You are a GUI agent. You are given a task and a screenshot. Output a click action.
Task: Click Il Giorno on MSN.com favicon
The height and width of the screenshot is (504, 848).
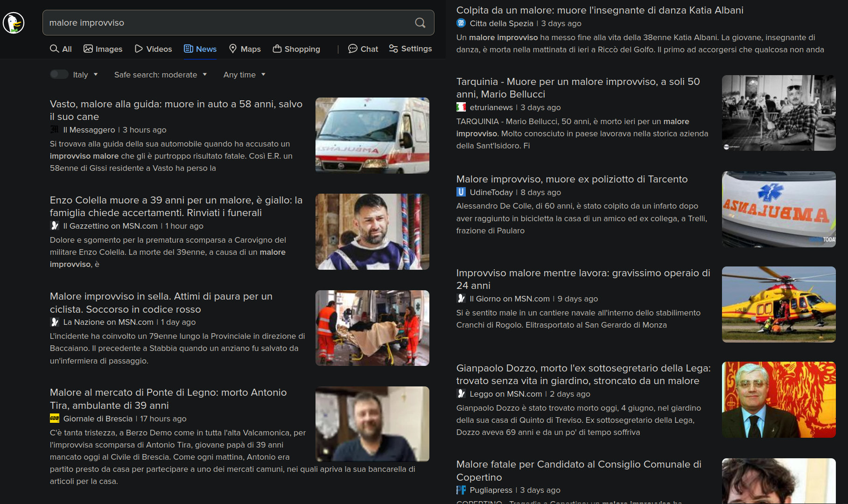coord(461,299)
